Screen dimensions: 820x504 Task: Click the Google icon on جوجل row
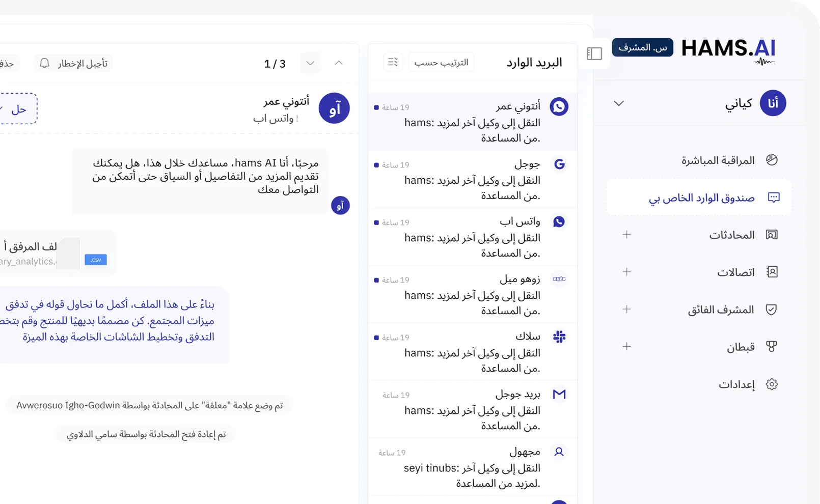(x=559, y=164)
